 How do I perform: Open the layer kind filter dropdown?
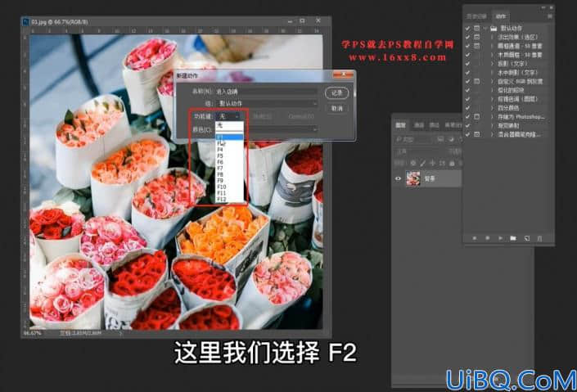tap(412, 139)
